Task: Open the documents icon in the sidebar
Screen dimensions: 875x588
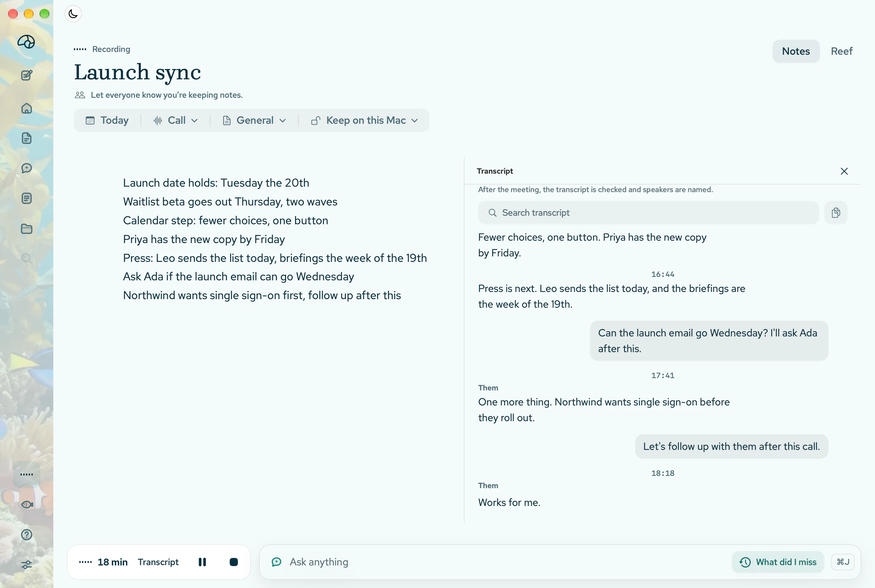Action: pos(27,138)
